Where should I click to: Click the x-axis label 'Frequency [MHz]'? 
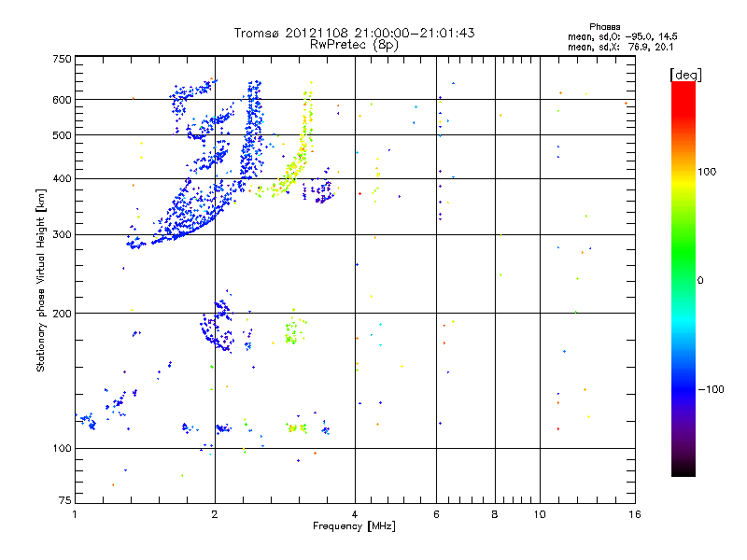click(x=354, y=526)
